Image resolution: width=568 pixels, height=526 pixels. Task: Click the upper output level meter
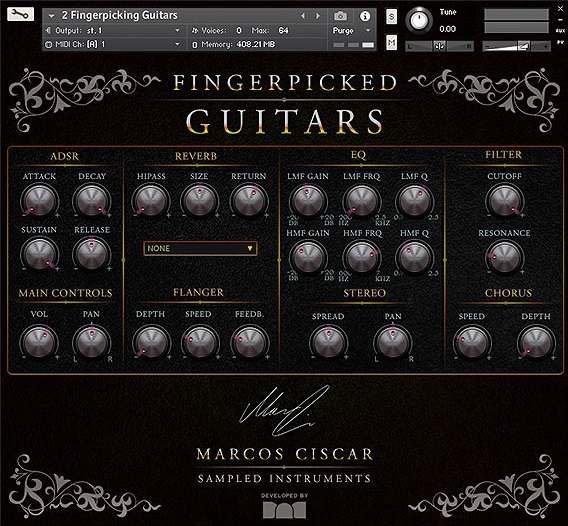516,14
